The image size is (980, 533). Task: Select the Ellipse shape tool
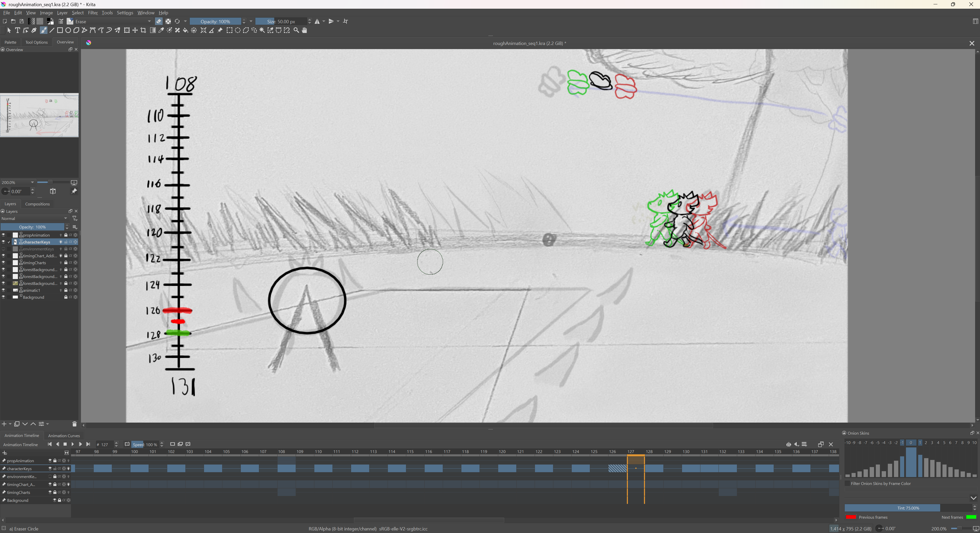point(68,30)
